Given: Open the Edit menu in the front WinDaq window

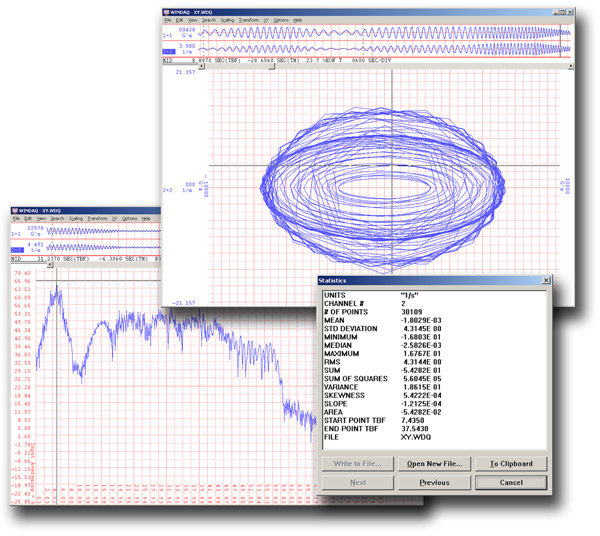Looking at the screenshot, I should pos(179,20).
